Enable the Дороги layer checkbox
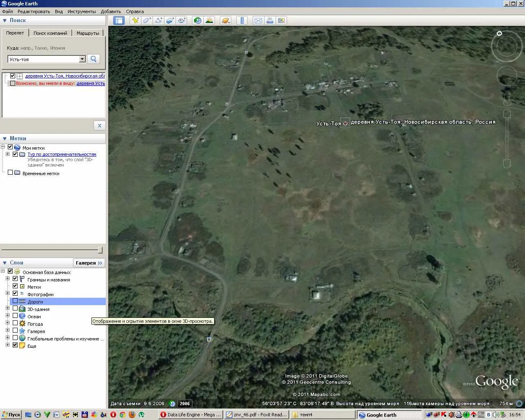 [15, 301]
